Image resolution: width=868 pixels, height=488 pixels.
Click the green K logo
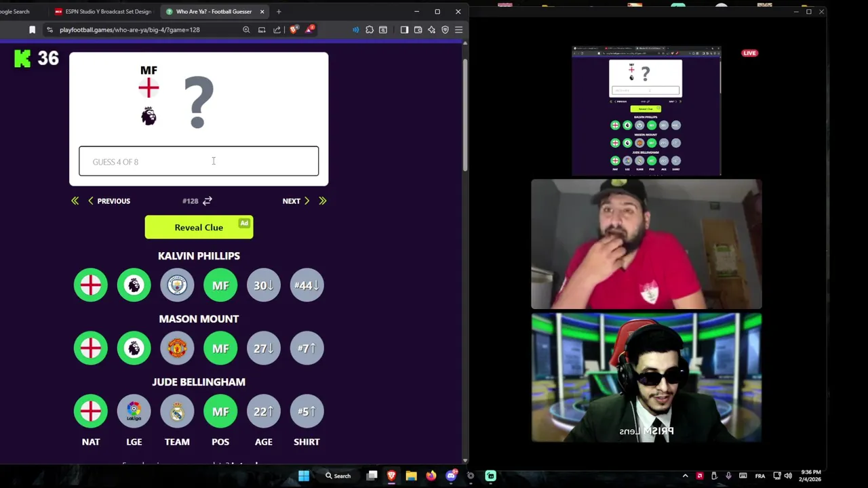pyautogui.click(x=22, y=58)
